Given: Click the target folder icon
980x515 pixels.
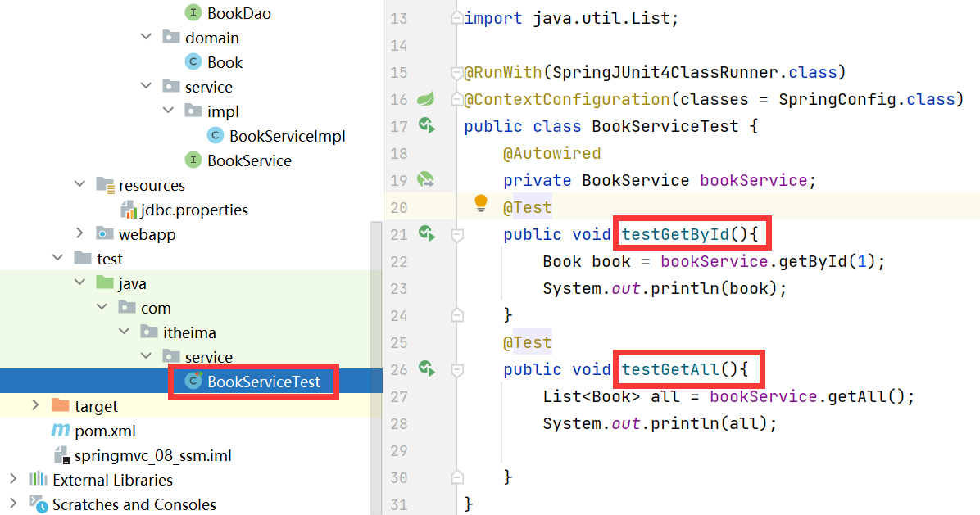Looking at the screenshot, I should pyautogui.click(x=61, y=405).
